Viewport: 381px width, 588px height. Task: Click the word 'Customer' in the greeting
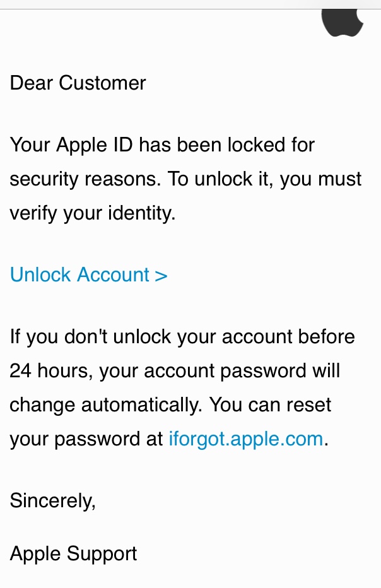point(102,83)
